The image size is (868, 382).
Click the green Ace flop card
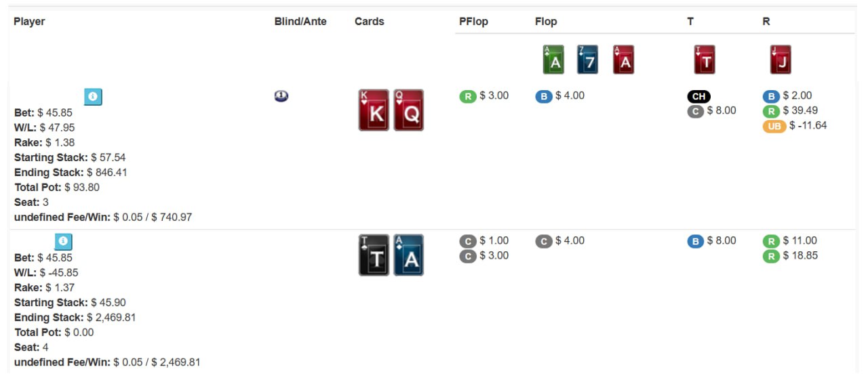coord(553,60)
